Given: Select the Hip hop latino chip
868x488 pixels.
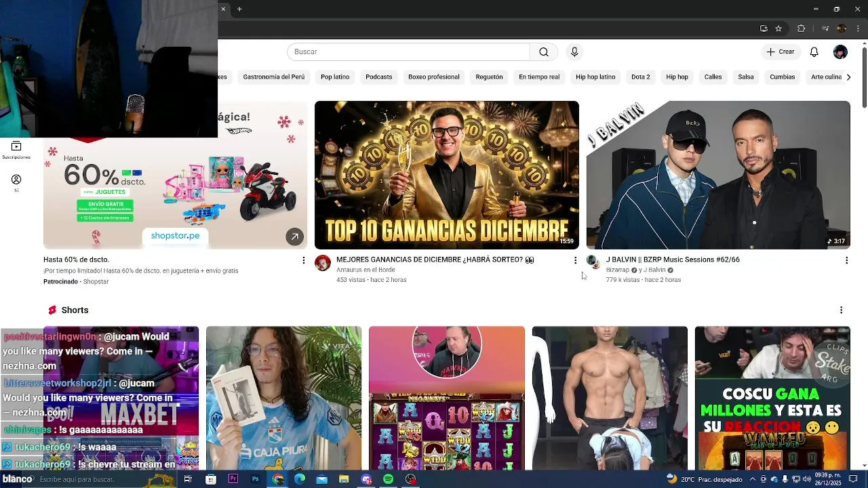Looking at the screenshot, I should [595, 77].
